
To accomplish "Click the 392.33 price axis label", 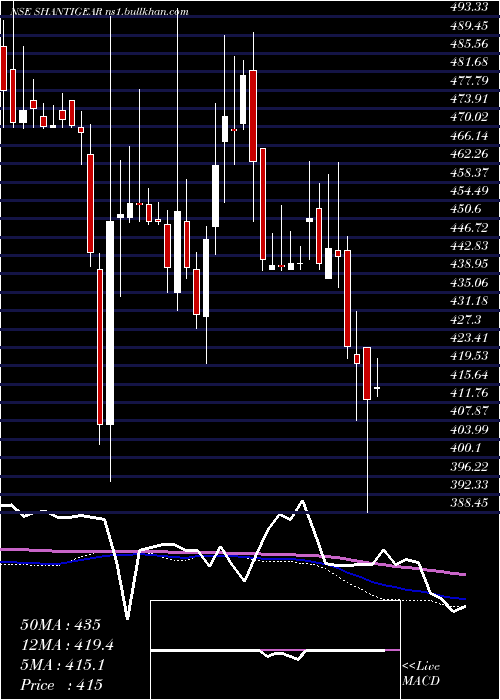I will [x=468, y=484].
